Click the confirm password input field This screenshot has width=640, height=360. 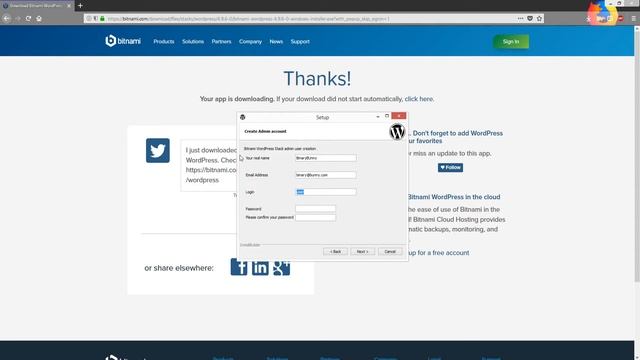coord(315,218)
